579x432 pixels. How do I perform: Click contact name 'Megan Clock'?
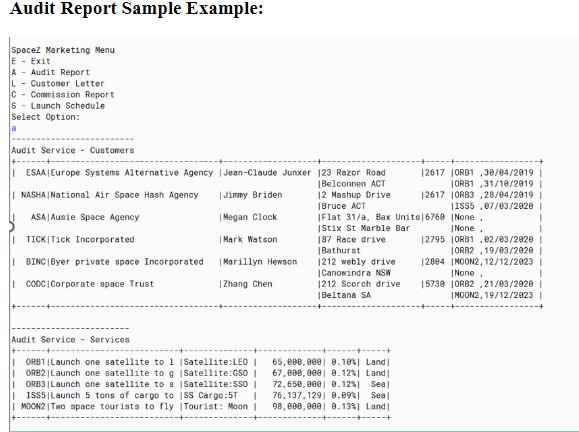click(250, 217)
